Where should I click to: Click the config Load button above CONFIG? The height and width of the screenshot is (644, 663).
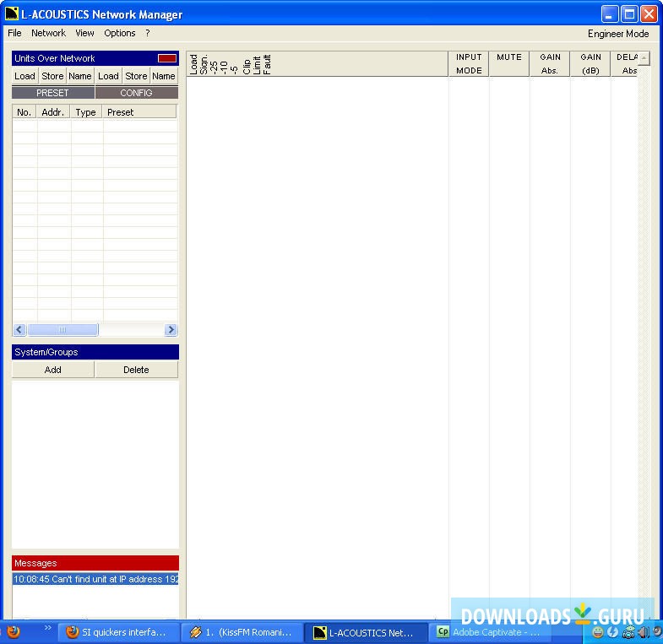click(x=109, y=76)
